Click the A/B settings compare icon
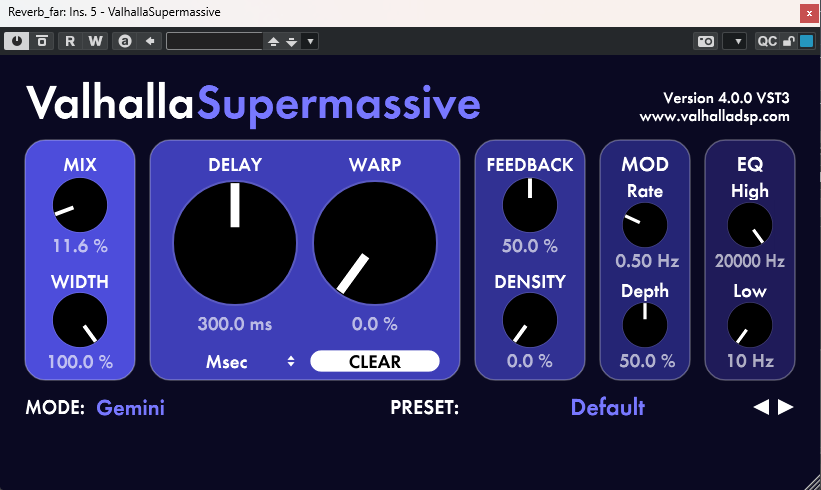 click(x=124, y=41)
